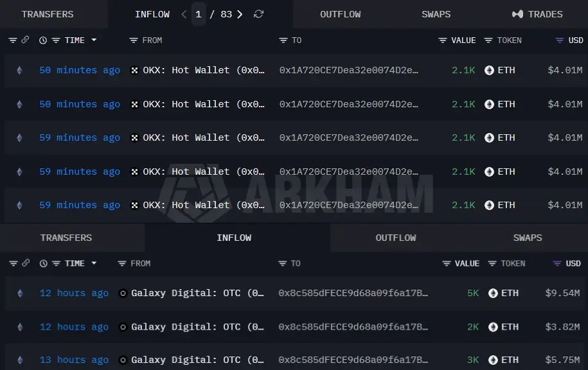588x370 pixels.
Task: Filter the top table by FROM
Action: click(134, 40)
